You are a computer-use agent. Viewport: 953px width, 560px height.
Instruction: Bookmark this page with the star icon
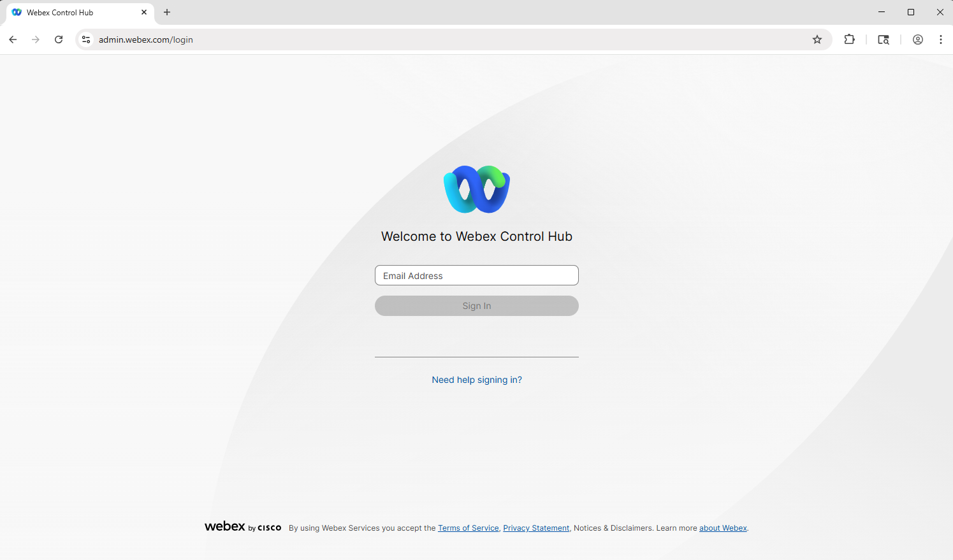point(817,39)
